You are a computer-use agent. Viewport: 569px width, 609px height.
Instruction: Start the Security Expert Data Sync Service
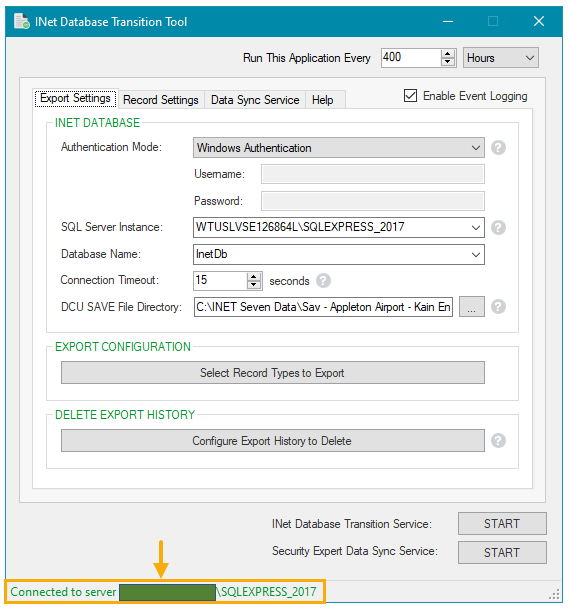pyautogui.click(x=502, y=552)
